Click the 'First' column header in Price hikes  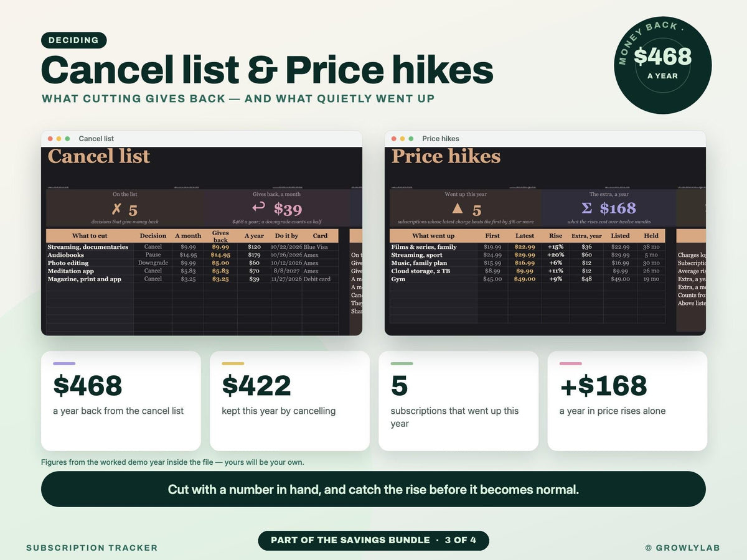pyautogui.click(x=492, y=236)
